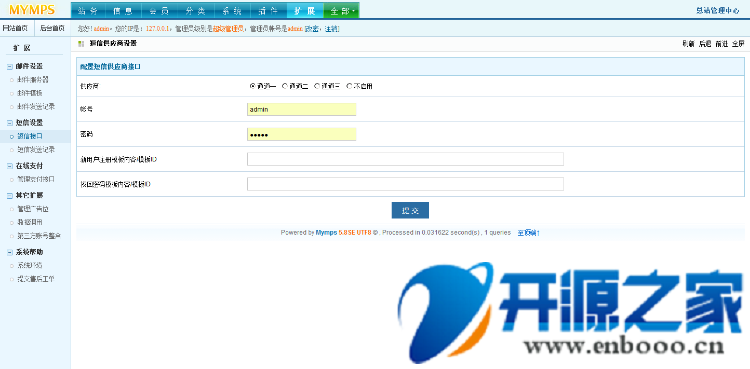
Task: Collapse the 邮件设置 sidebar section
Action: (x=10, y=67)
